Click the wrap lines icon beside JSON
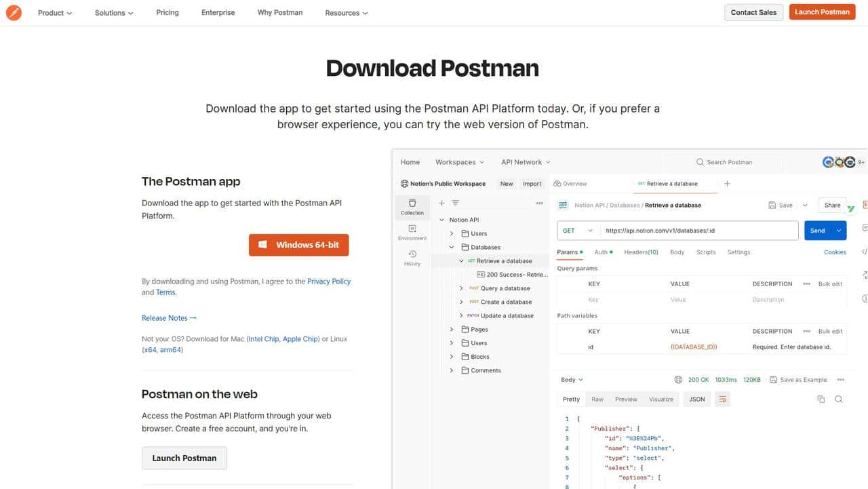Viewport: 868px width, 489px height. click(722, 399)
